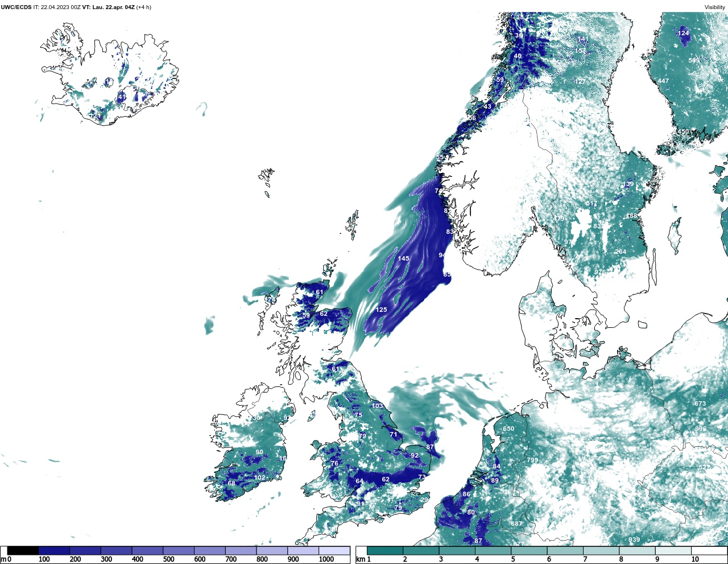Click the 1000 m pale lavender legend swatch
The width and height of the screenshot is (728, 564).
coord(334,551)
